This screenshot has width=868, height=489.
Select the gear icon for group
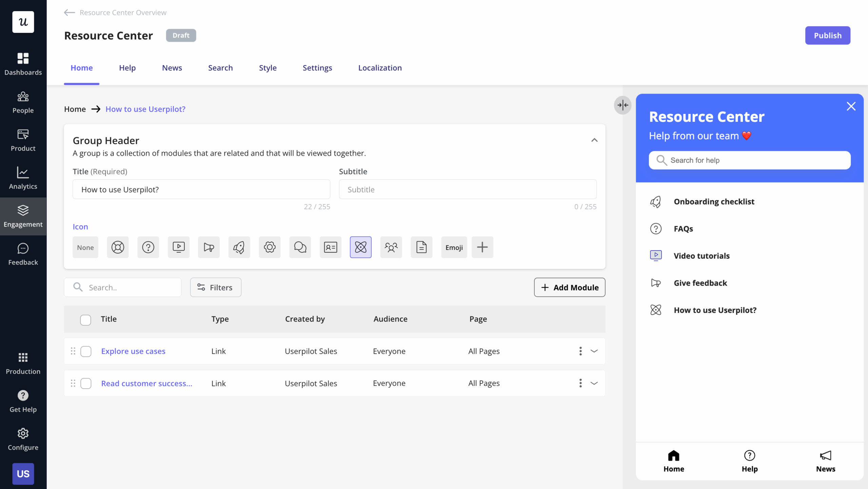click(270, 247)
